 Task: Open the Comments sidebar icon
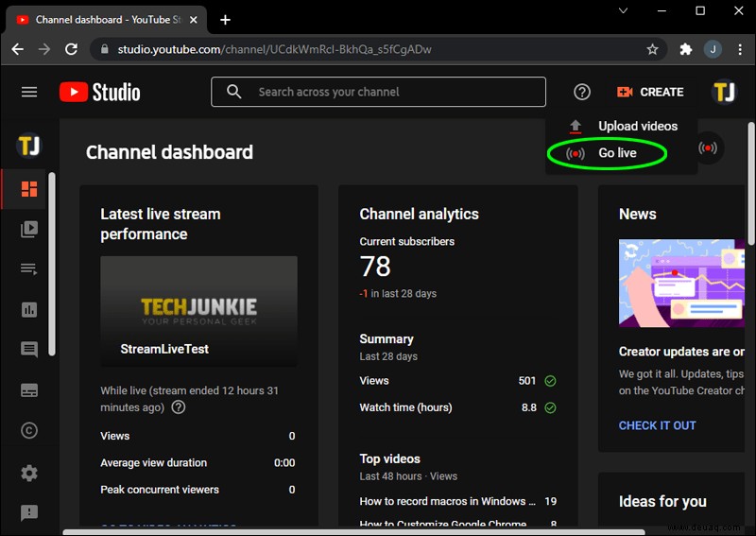[29, 349]
